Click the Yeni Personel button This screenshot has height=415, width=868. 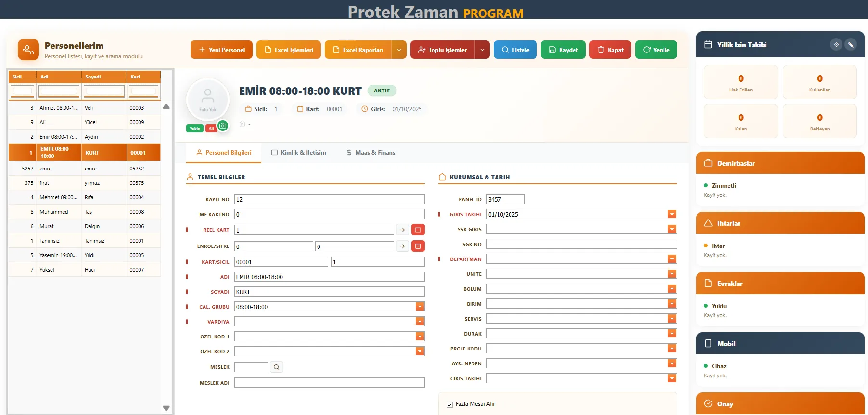[x=221, y=50]
